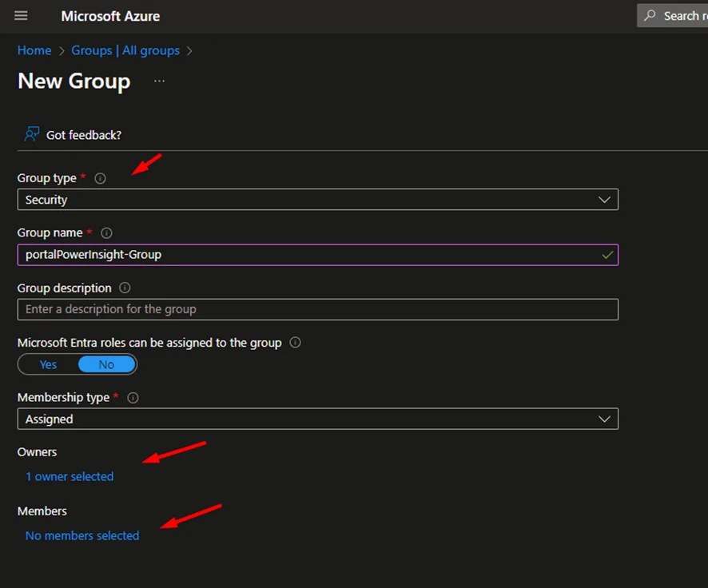
Task: Show info tooltip for Group name
Action: pos(106,232)
